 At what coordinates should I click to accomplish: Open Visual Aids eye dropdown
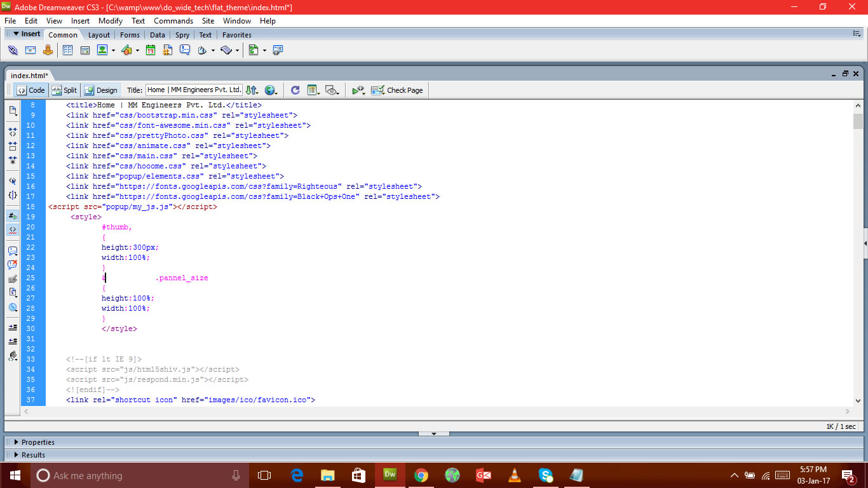332,90
